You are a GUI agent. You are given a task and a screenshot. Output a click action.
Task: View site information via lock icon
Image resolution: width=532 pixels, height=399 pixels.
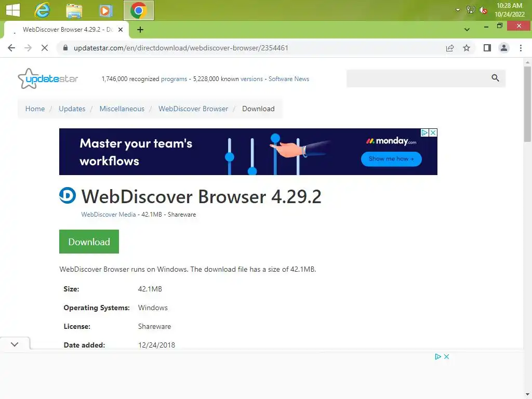tap(65, 48)
